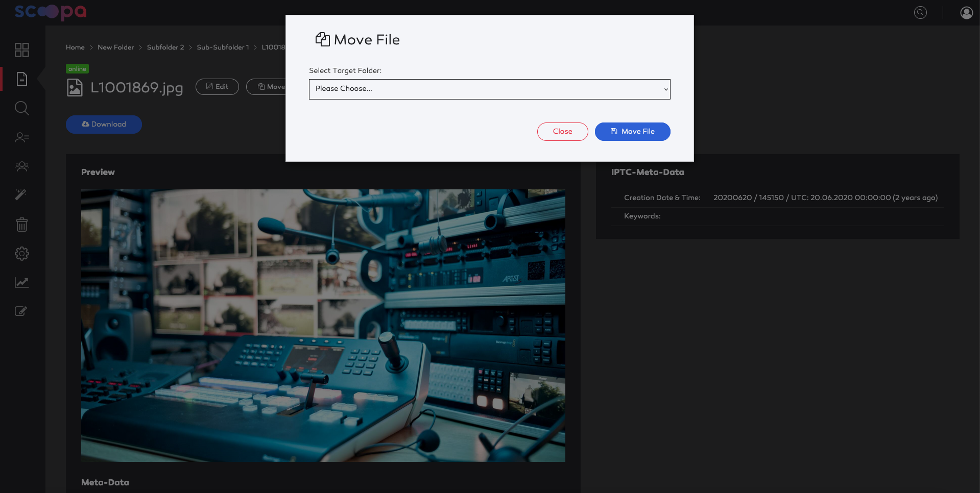Click the Scoopa logo
Viewport: 980px width, 493px height.
click(51, 12)
